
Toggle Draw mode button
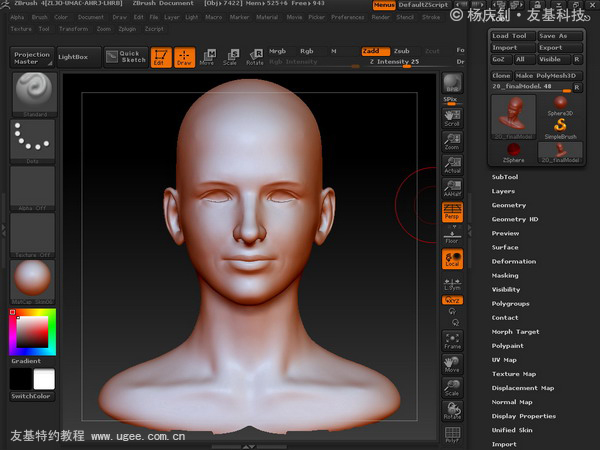pyautogui.click(x=184, y=57)
